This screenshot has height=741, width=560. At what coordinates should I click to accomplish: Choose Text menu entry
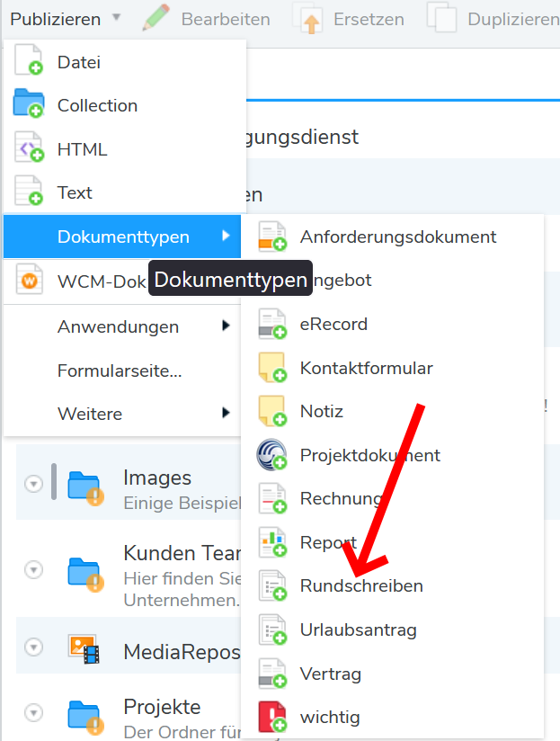click(125, 192)
